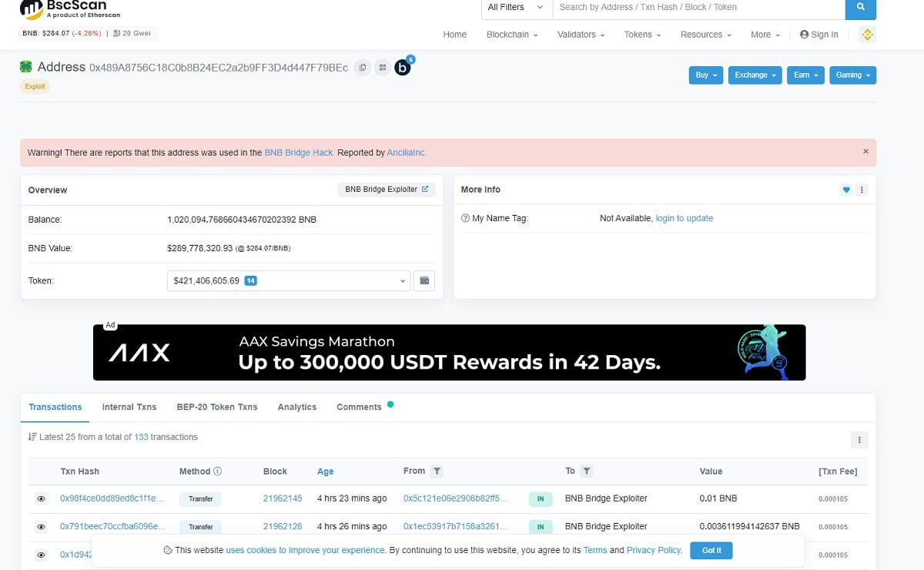Open the BNB Bridge Hack link
Image resolution: width=924 pixels, height=570 pixels.
[x=299, y=153]
